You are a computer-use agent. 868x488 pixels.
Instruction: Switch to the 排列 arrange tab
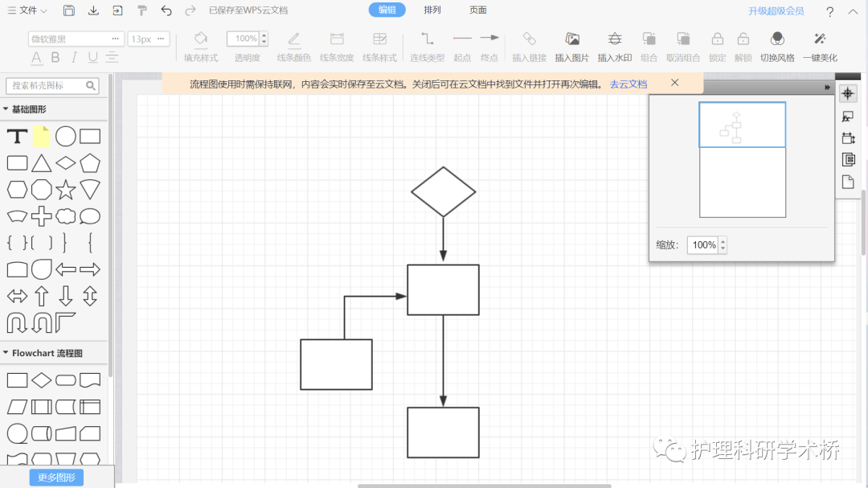point(432,10)
